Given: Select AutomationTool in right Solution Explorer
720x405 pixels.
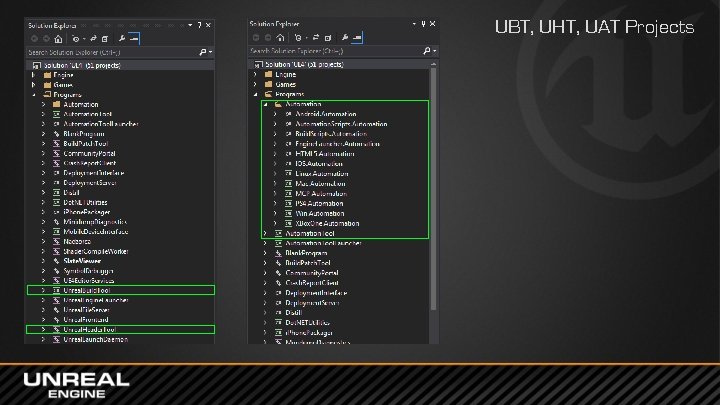Looking at the screenshot, I should pyautogui.click(x=310, y=233).
